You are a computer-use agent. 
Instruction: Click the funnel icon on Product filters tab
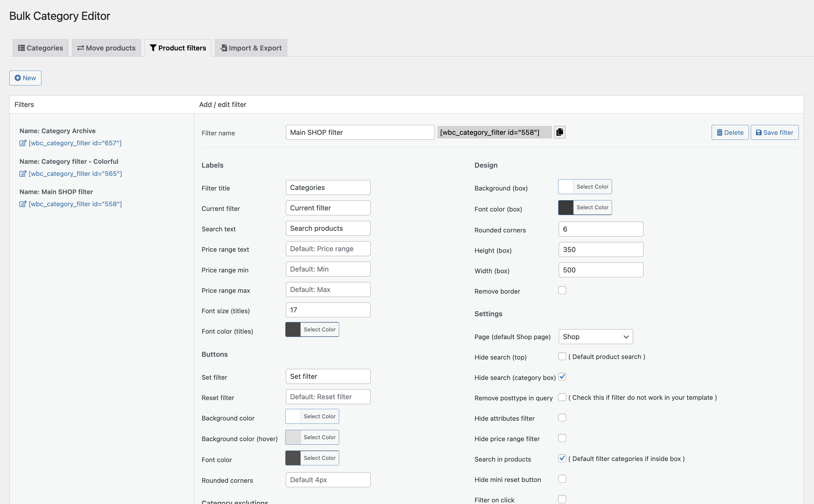point(153,48)
